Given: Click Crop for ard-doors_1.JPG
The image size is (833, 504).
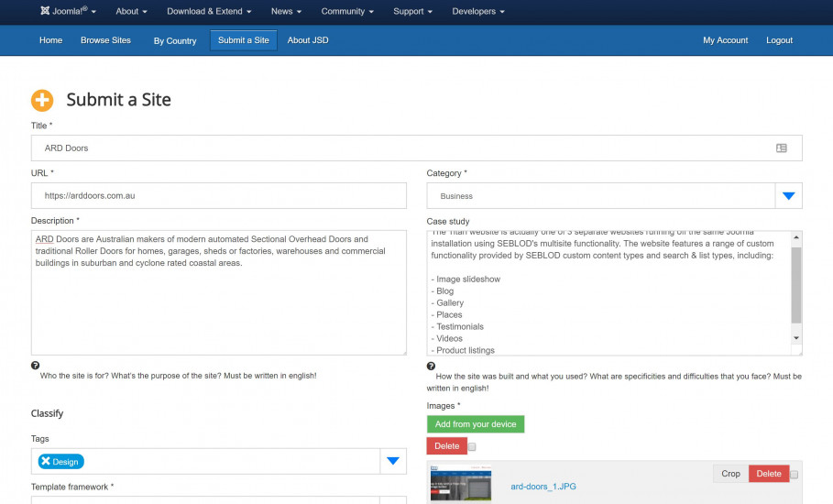Looking at the screenshot, I should click(730, 474).
